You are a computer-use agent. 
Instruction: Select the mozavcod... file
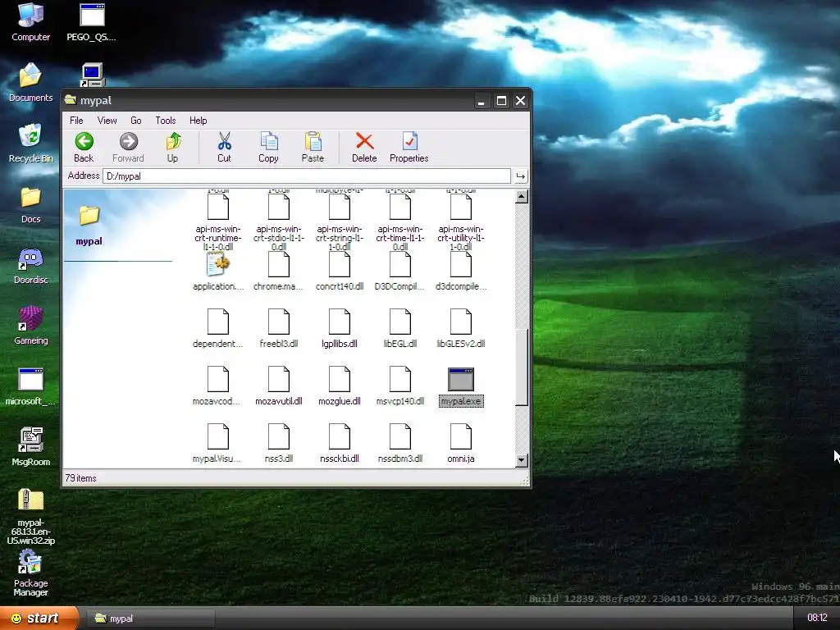(218, 386)
